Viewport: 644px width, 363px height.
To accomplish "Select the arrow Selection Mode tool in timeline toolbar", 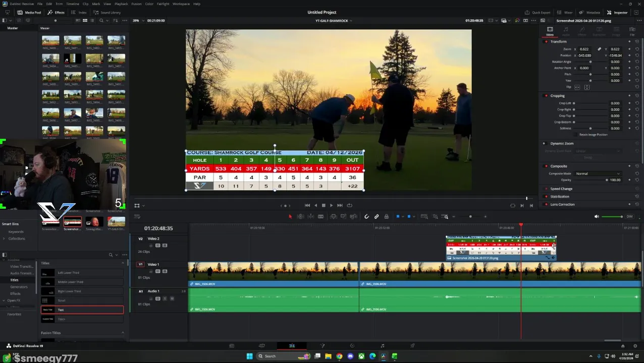I will (x=290, y=217).
